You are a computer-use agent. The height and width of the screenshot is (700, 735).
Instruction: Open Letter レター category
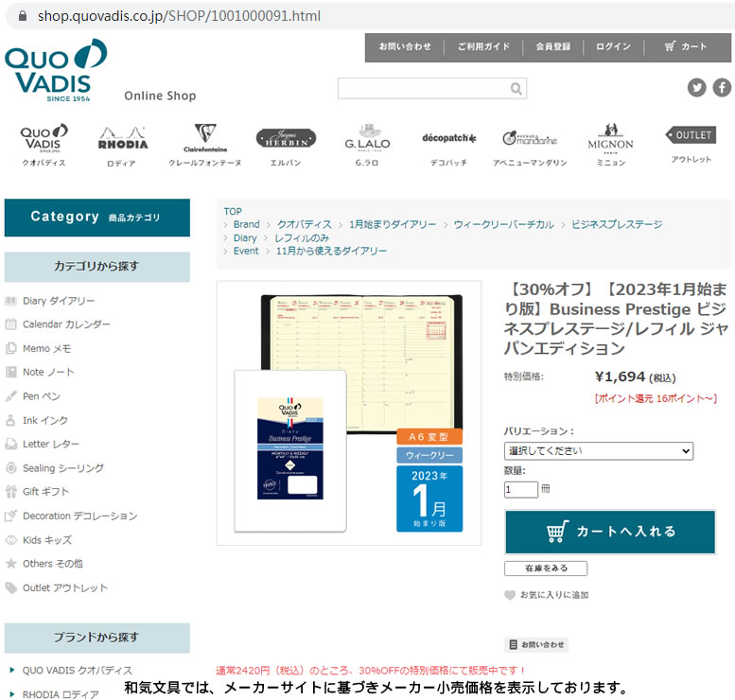[51, 444]
